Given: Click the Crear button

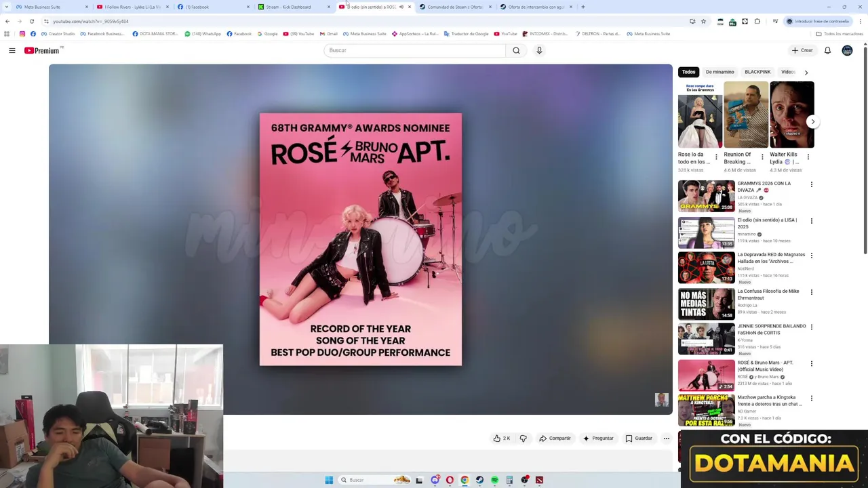Looking at the screenshot, I should click(x=802, y=50).
